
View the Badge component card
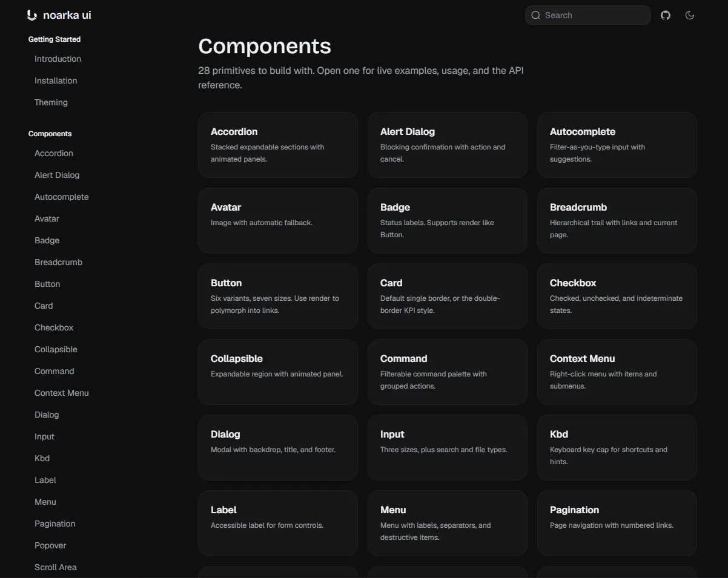pyautogui.click(x=448, y=220)
